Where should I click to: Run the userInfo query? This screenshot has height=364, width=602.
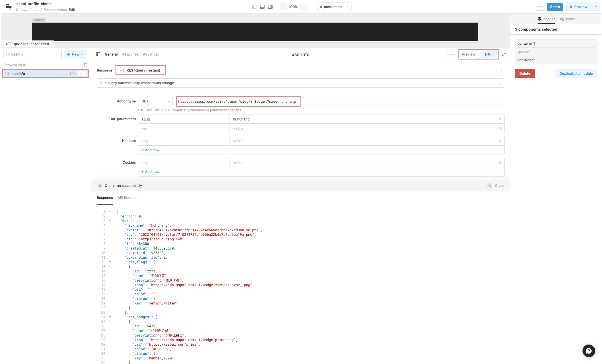[x=489, y=54]
